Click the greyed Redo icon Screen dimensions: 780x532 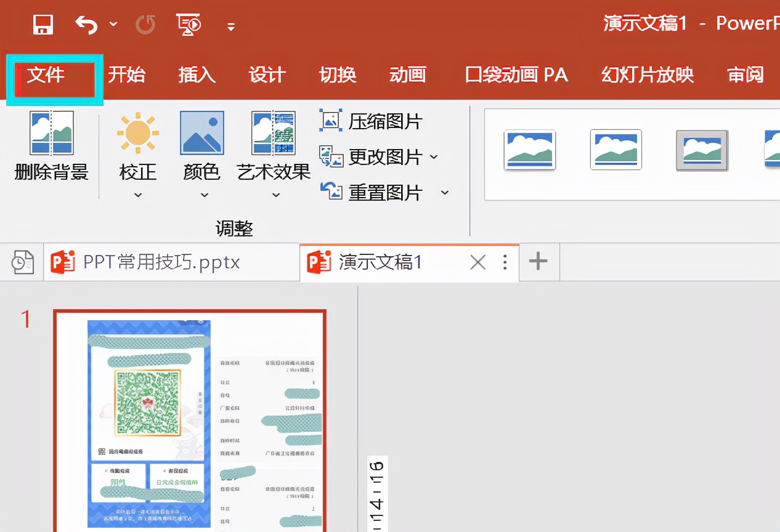146,25
